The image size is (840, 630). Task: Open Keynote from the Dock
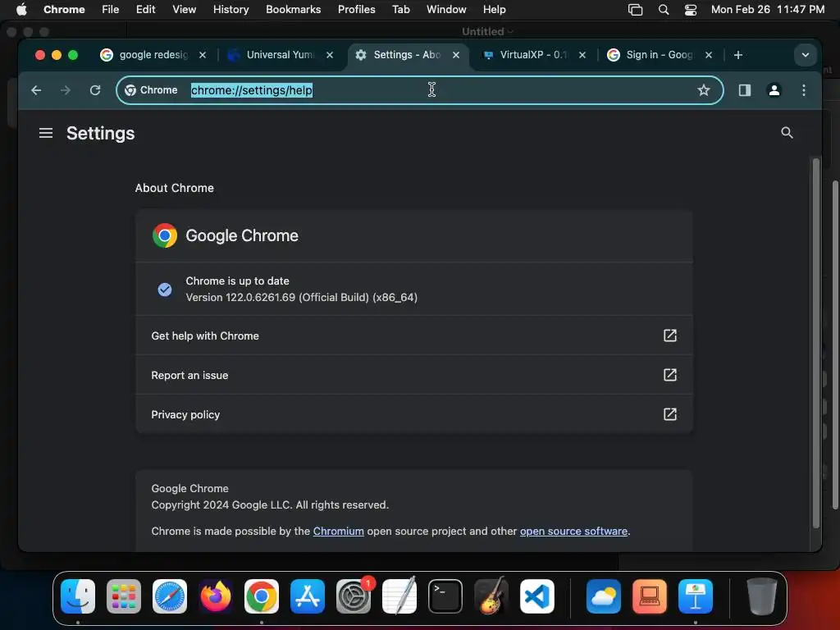(696, 596)
